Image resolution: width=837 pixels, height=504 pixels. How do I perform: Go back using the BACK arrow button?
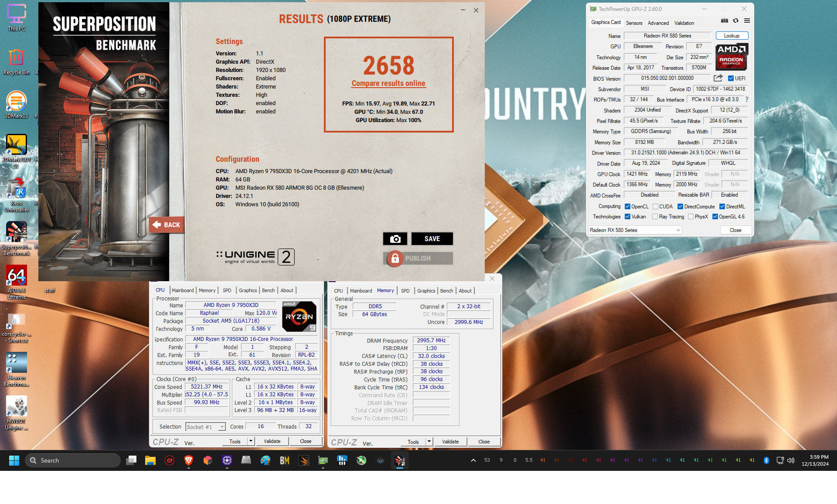[x=167, y=225]
